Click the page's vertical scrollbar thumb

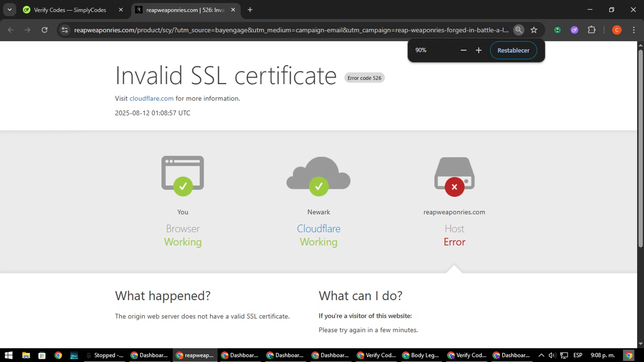coord(641,148)
